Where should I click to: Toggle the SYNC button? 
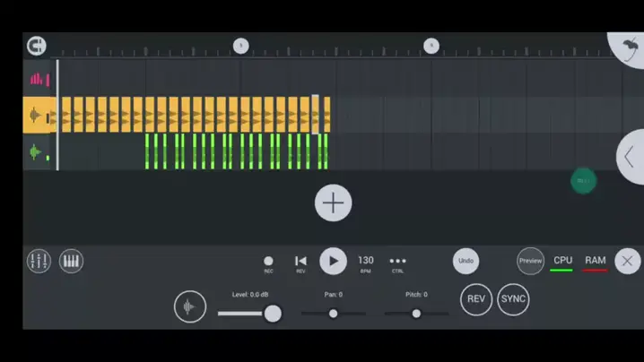[x=513, y=299]
